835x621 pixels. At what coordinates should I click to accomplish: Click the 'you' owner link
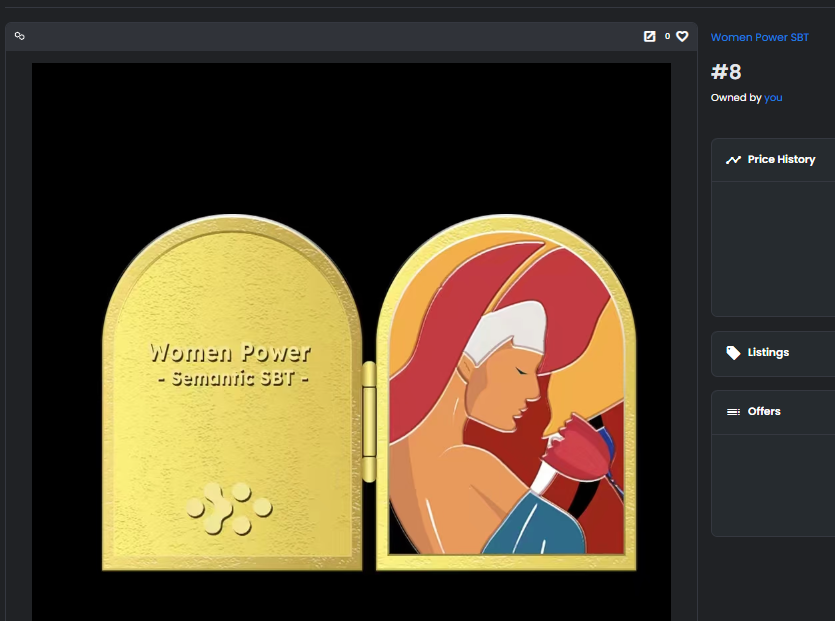(x=773, y=97)
